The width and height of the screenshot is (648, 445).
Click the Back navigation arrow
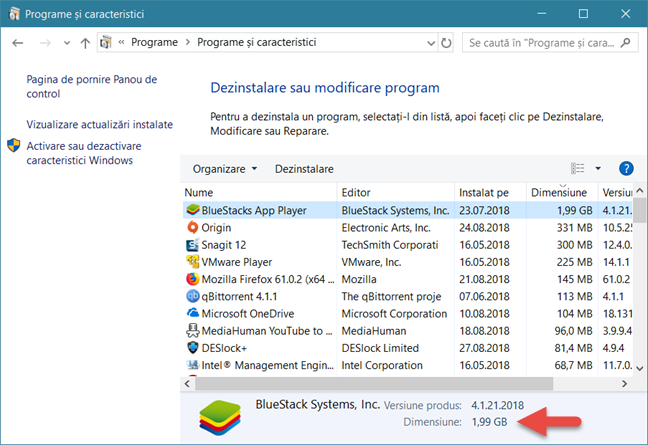[17, 43]
